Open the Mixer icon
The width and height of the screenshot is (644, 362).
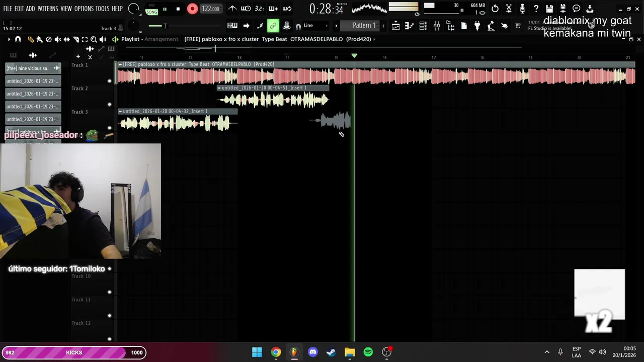[x=437, y=26]
